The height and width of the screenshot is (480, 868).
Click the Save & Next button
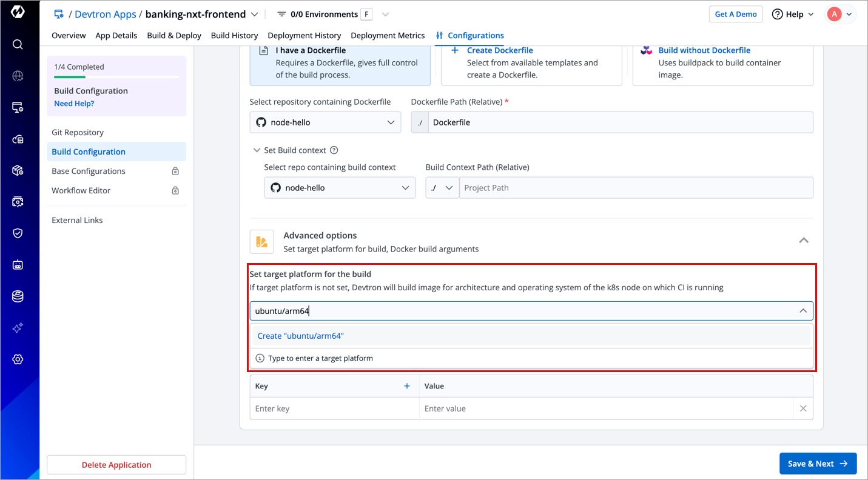818,464
